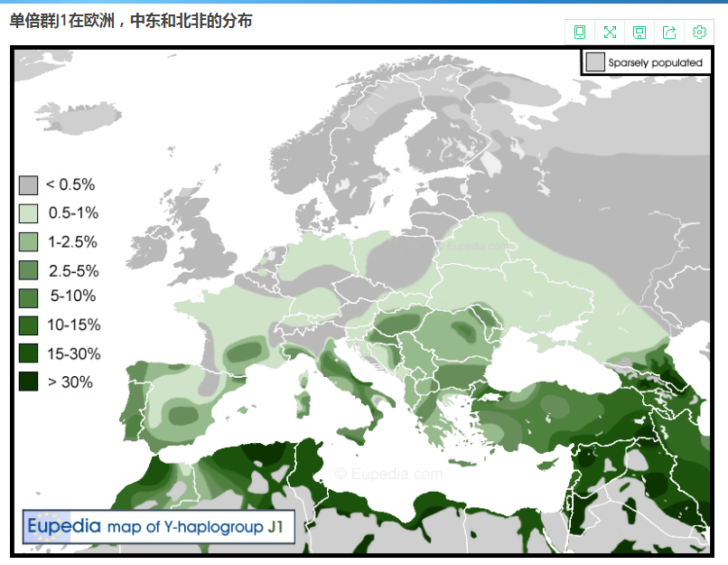Click the Eupedia logo in map caption
Viewport: 728px width, 565px height.
[63, 526]
